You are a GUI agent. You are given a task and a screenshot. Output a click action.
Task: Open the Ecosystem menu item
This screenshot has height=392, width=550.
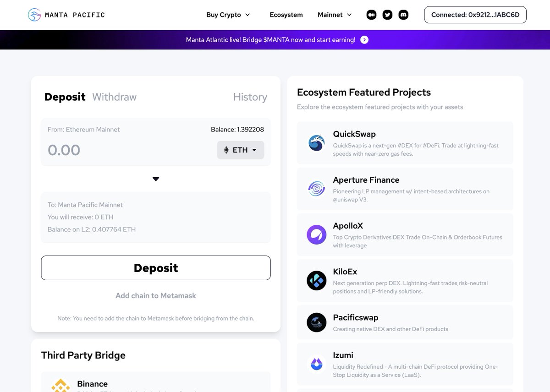[x=286, y=15]
